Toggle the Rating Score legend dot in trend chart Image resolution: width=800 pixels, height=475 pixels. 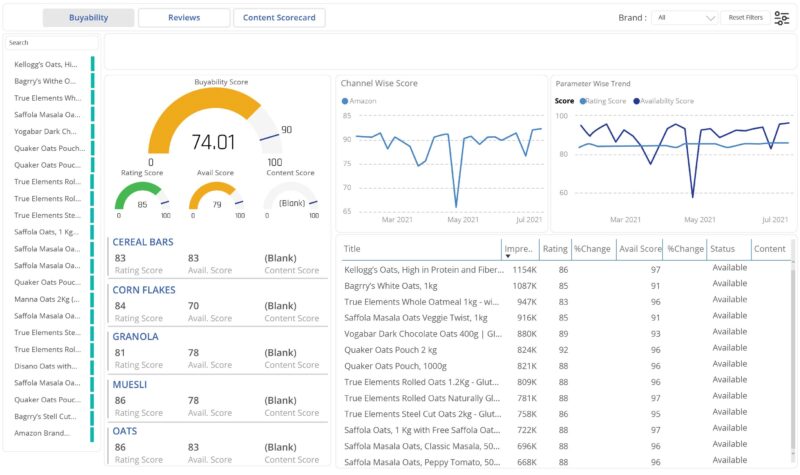[x=581, y=101]
